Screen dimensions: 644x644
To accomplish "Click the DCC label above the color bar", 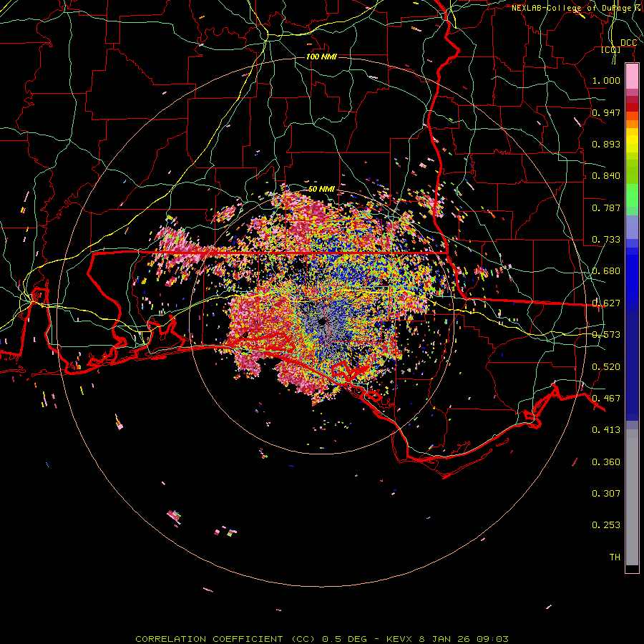I will coord(628,43).
